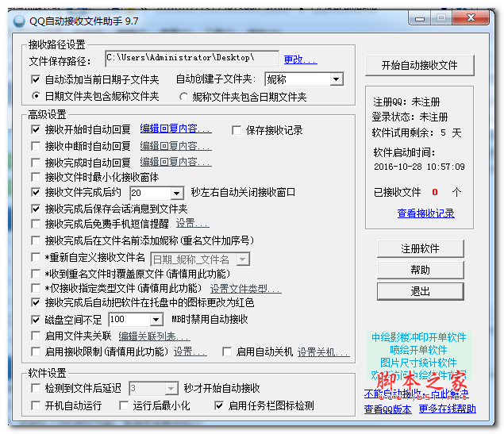Toggle 自动添加当前日期子文件夹 checkbox
Image resolution: width=504 pixels, height=434 pixels.
[36, 79]
